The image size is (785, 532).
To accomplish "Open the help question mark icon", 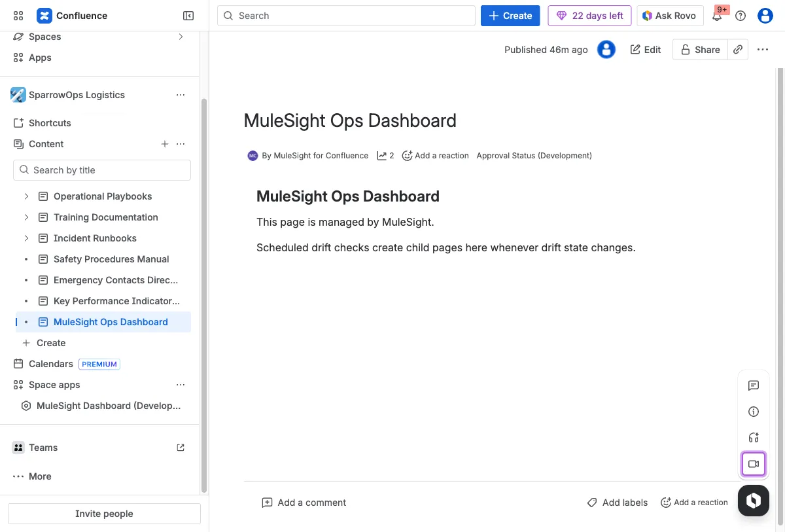I will (741, 16).
